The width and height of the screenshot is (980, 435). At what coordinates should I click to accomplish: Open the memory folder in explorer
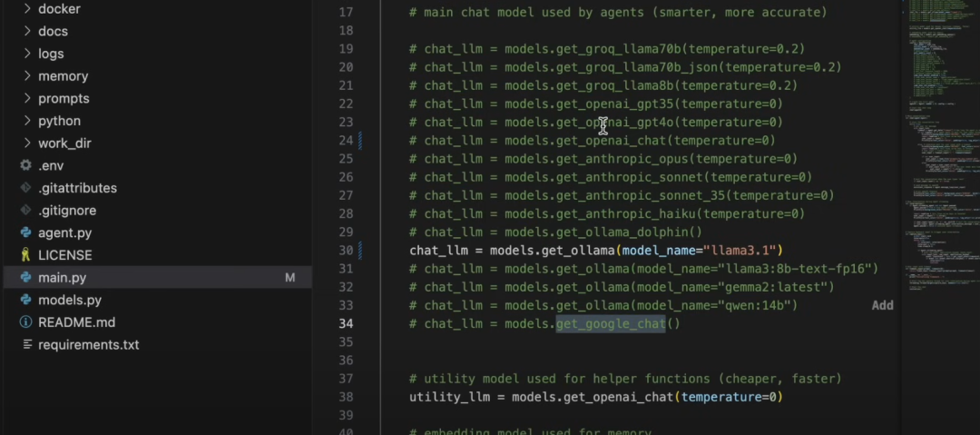pos(63,76)
